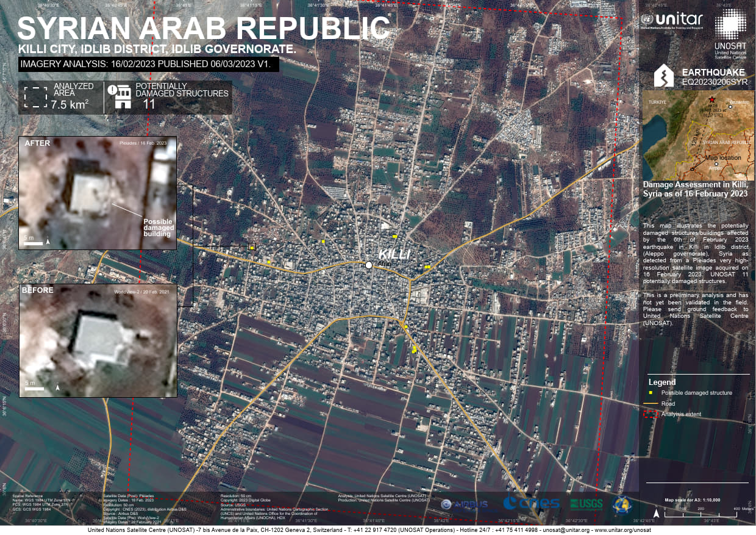Click the UNITAR logo

click(x=671, y=21)
